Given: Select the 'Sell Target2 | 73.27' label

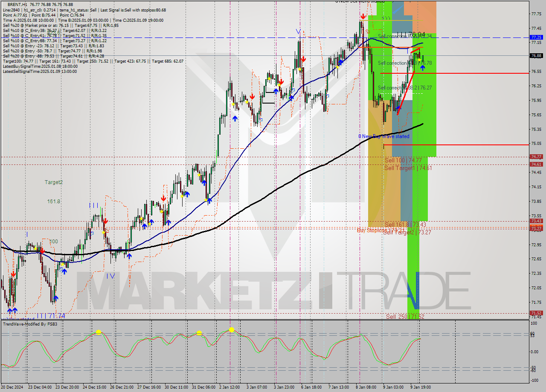Looking at the screenshot, I should 407,232.
